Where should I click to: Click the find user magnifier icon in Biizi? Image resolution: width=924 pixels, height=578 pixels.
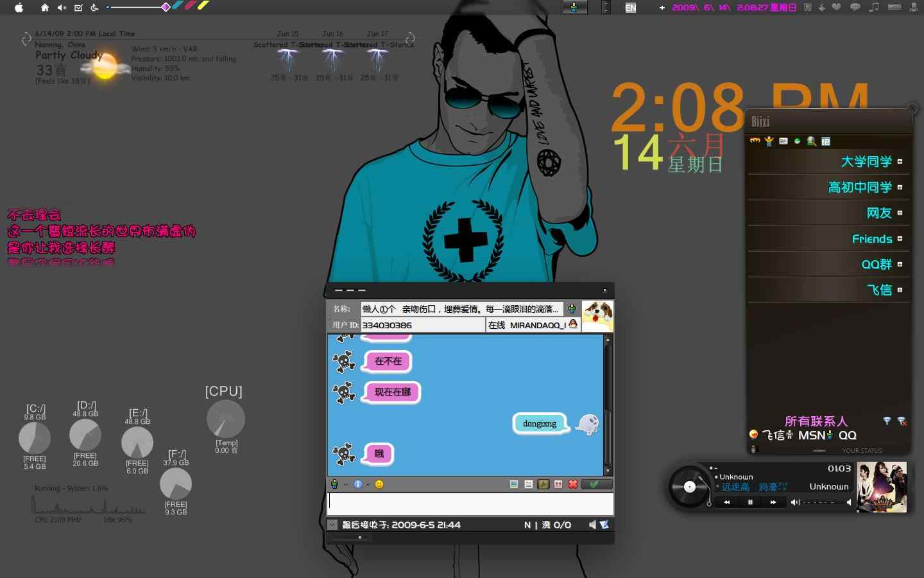(812, 141)
